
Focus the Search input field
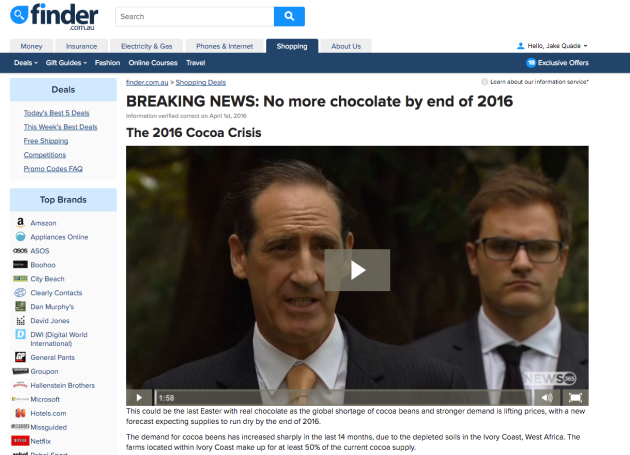[x=194, y=16]
